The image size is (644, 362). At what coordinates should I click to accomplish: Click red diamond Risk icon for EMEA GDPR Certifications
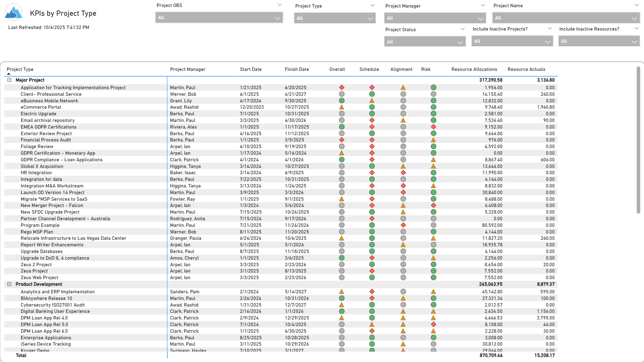pos(433,127)
